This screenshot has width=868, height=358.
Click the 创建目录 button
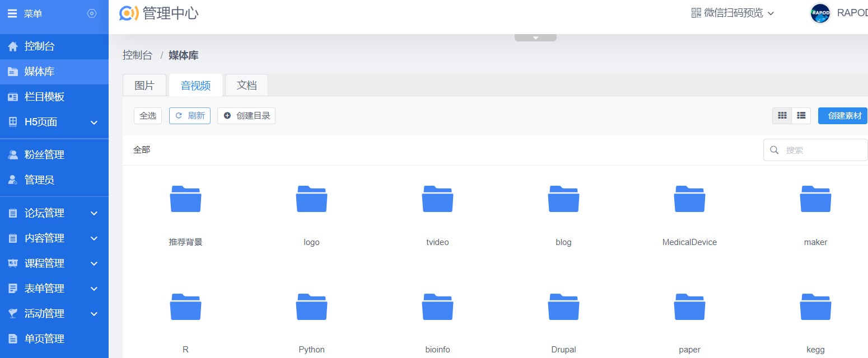246,116
